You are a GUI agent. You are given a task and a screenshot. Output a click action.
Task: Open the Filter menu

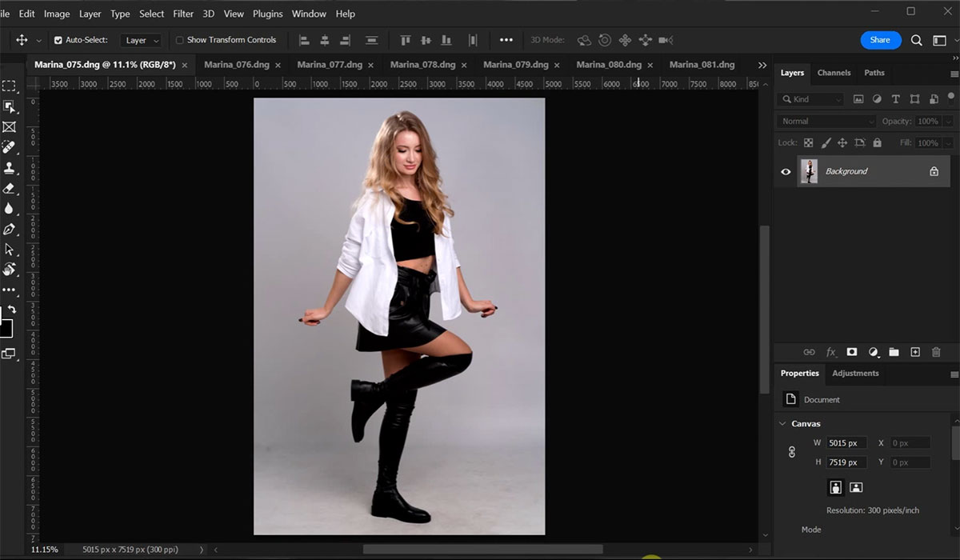coord(183,14)
